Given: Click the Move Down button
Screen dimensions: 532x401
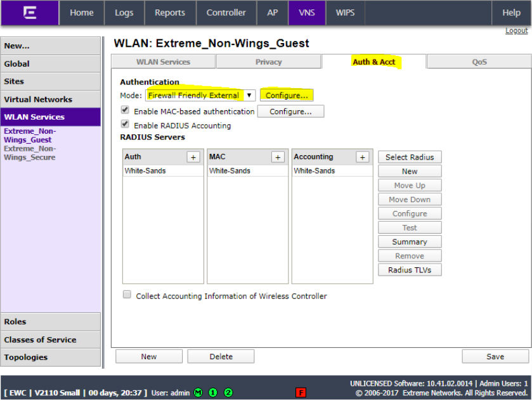Looking at the screenshot, I should pos(410,200).
